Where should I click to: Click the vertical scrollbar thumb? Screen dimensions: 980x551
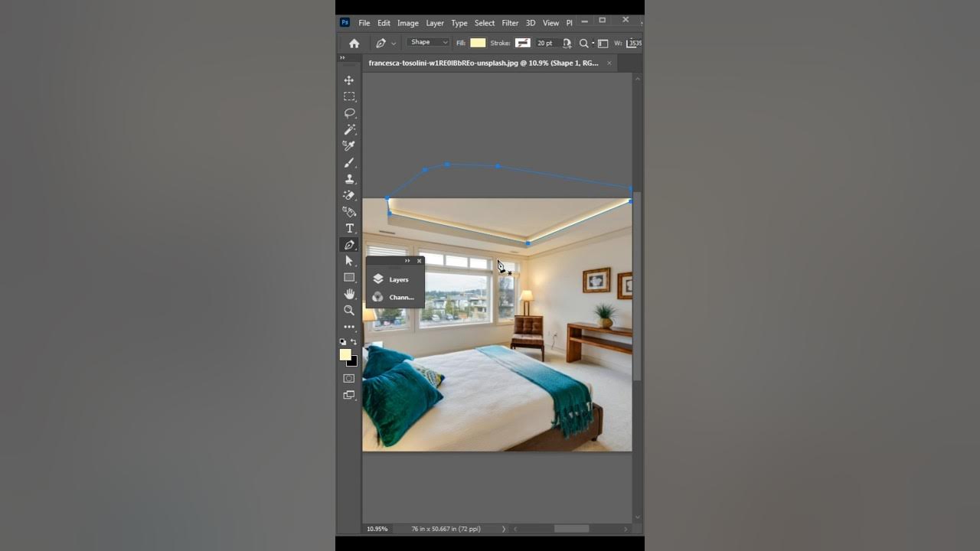[637, 285]
